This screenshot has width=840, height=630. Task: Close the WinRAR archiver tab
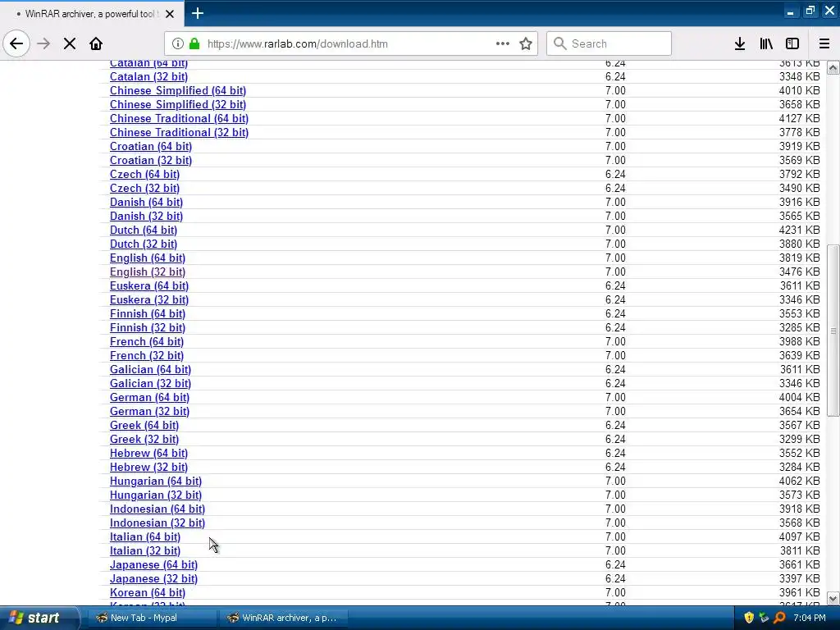pyautogui.click(x=170, y=14)
